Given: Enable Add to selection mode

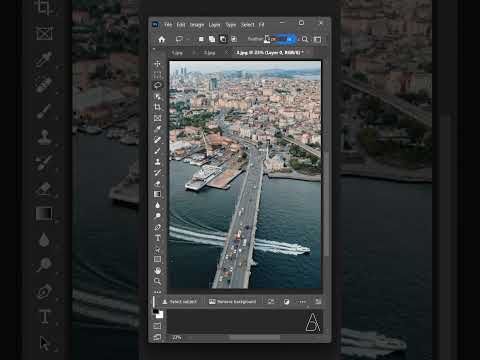Looking at the screenshot, I should 212,39.
